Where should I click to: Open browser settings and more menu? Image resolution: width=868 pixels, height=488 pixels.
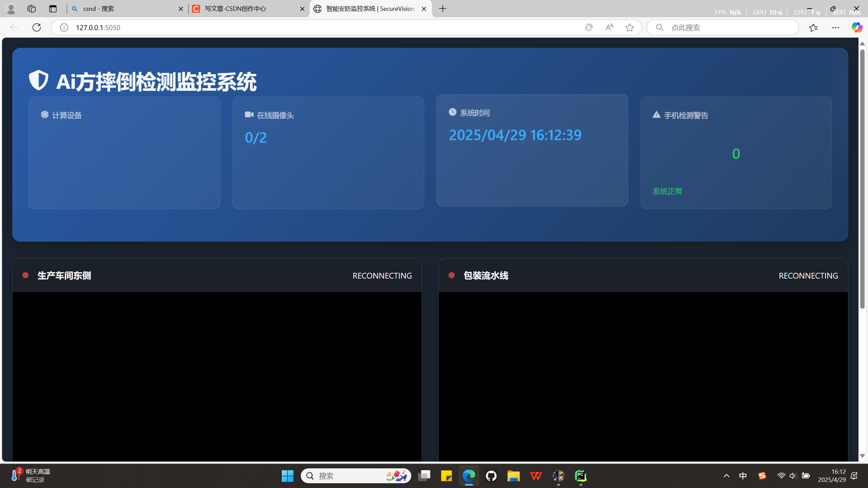[835, 27]
